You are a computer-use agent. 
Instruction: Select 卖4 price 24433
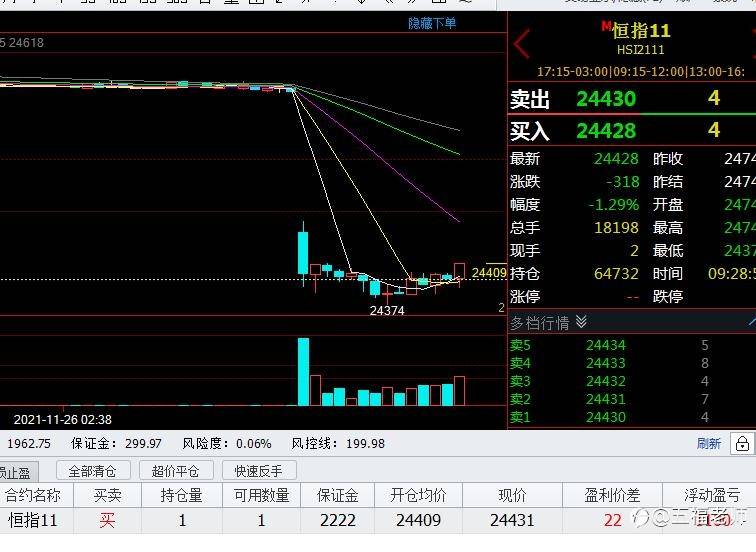[606, 363]
